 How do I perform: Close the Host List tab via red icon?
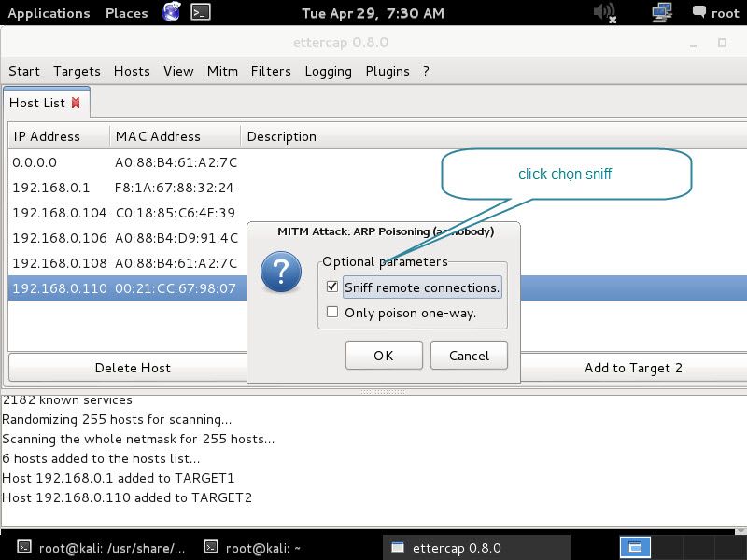pyautogui.click(x=76, y=103)
